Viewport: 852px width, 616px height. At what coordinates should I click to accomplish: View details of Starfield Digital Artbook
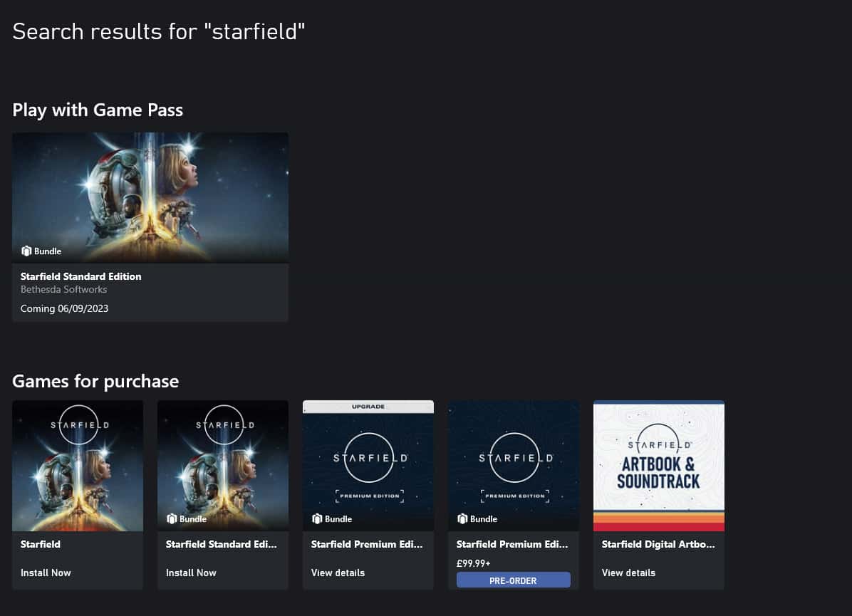click(x=629, y=573)
